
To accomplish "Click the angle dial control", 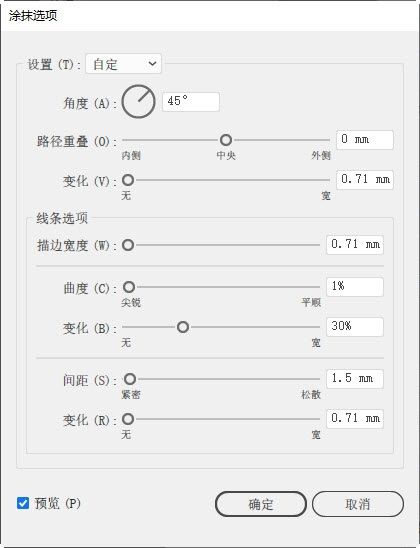I will 138,102.
